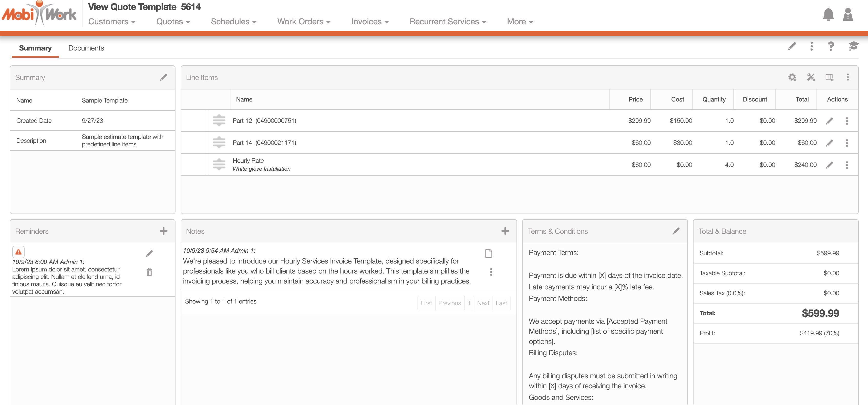Delete the reminder with the trash icon

[x=149, y=272]
